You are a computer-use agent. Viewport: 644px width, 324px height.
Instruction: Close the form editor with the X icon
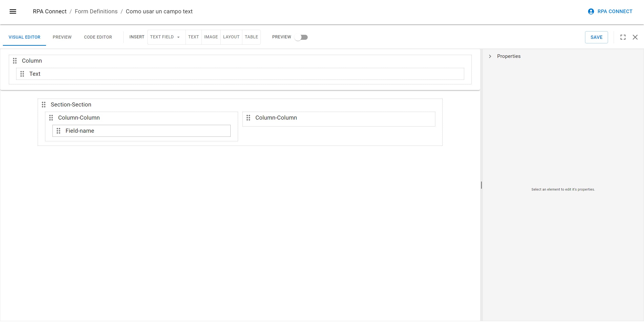635,37
